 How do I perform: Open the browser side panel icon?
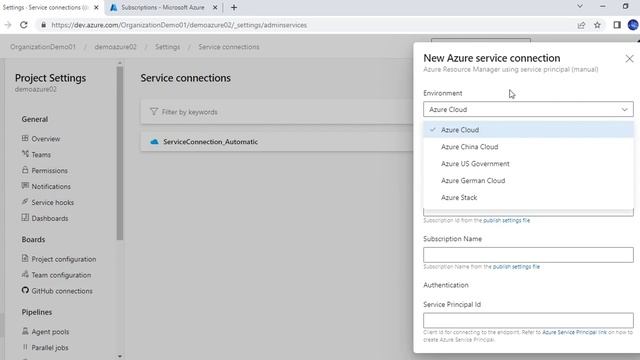click(x=617, y=25)
